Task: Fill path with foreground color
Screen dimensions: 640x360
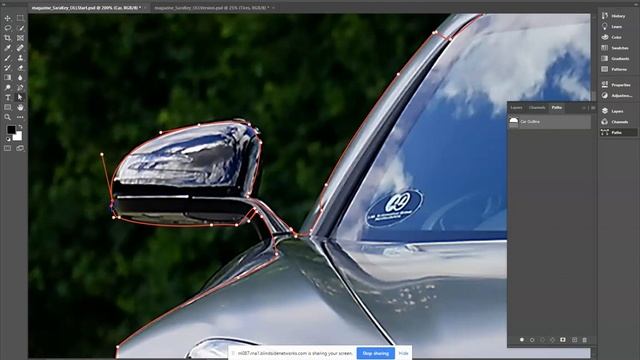Action: pyautogui.click(x=522, y=340)
